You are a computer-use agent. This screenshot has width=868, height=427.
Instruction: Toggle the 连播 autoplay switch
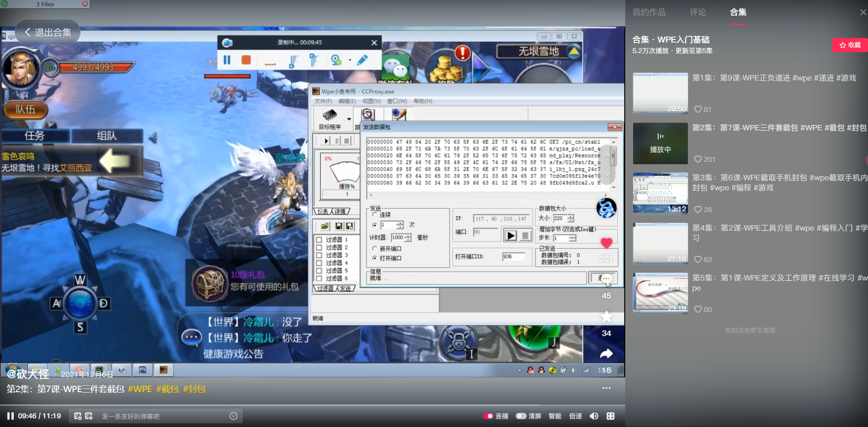point(488,416)
